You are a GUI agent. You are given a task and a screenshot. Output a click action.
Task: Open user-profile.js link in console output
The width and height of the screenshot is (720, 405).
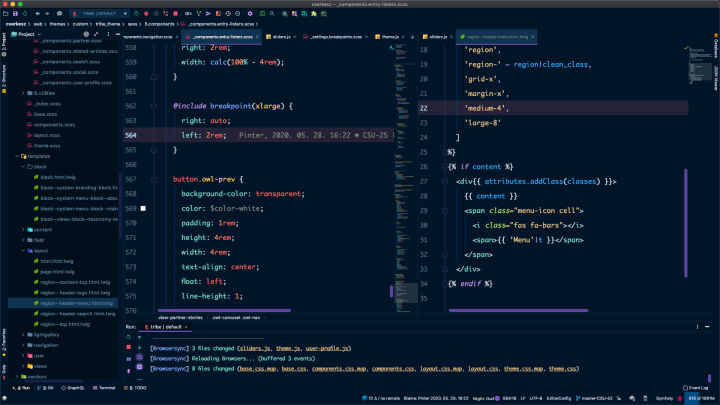tap(327, 349)
